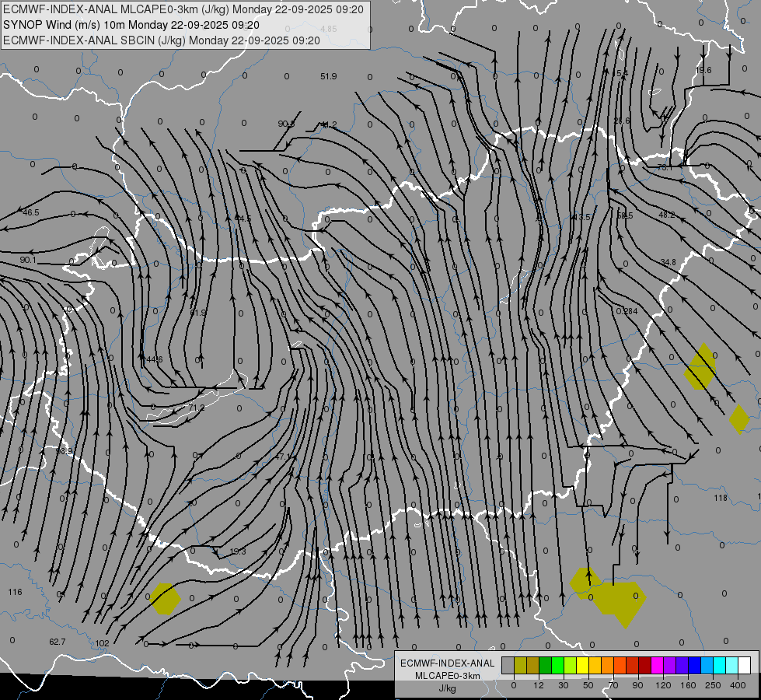Viewport: 761px width, 700px height.
Task: Click the legend tick label 160
Action: pos(688,685)
